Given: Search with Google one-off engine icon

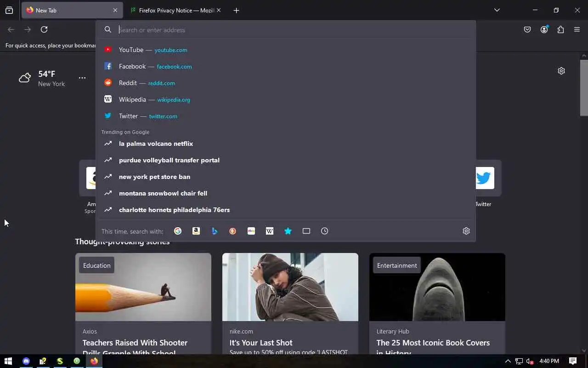Looking at the screenshot, I should click(x=178, y=231).
